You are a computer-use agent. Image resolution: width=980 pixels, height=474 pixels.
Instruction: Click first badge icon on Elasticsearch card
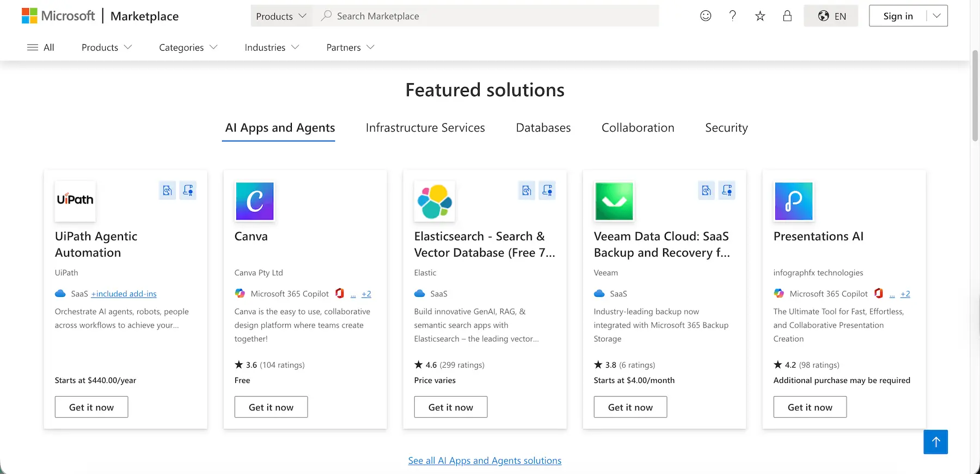(x=527, y=191)
